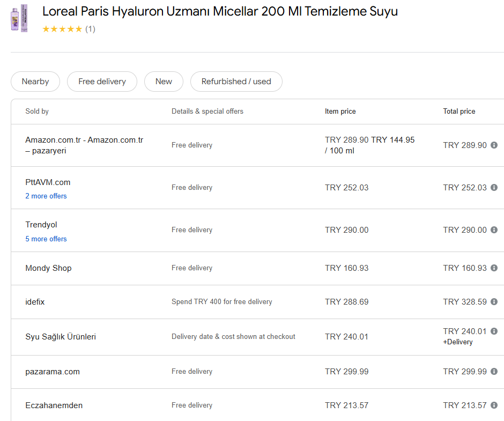The image size is (504, 421).
Task: Open the Syu Sağlık Ürünleri seller link
Action: (61, 337)
